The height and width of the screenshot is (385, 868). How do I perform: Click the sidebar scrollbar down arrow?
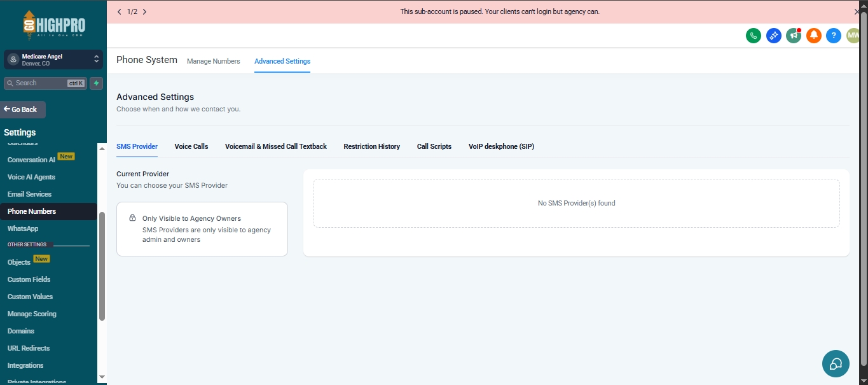tap(102, 377)
